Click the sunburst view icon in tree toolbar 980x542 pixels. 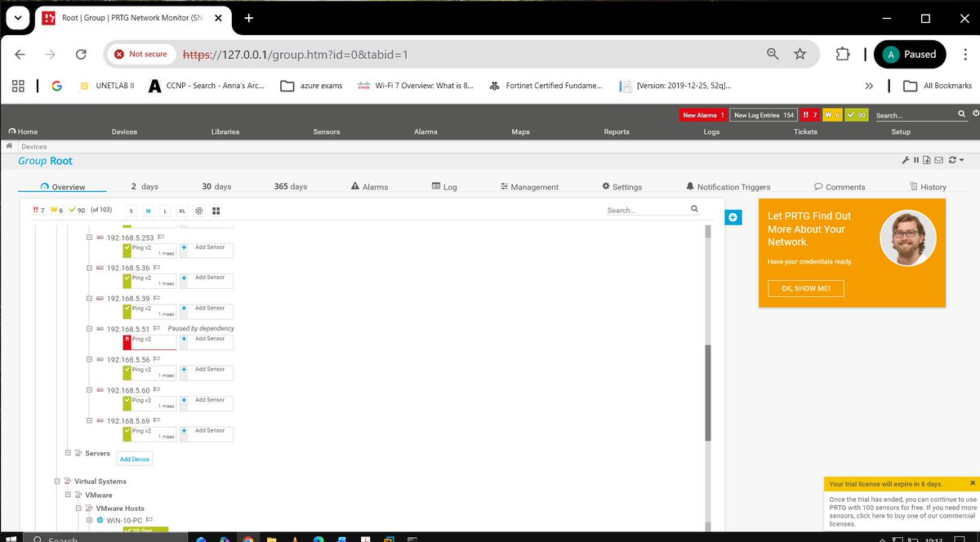click(199, 211)
